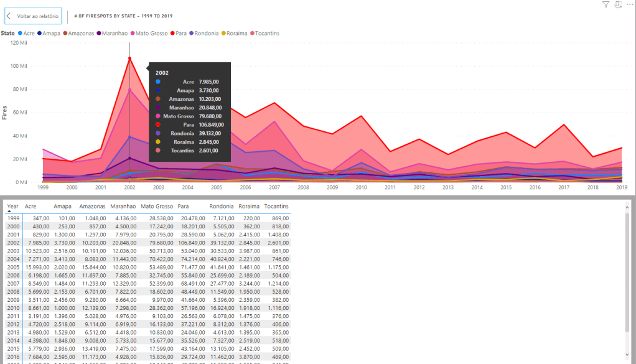Click the switch layout icon
Screen dimensions: 636x364
coord(618,4)
